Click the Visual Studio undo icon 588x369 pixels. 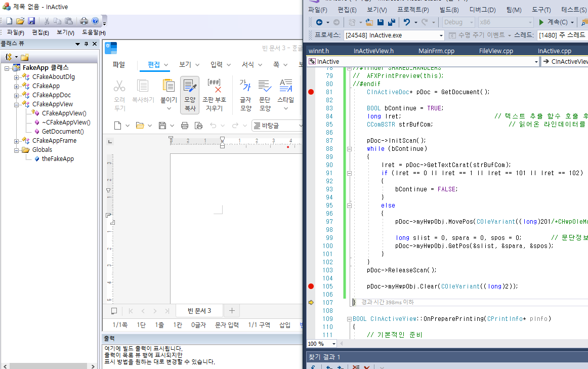tap(406, 22)
